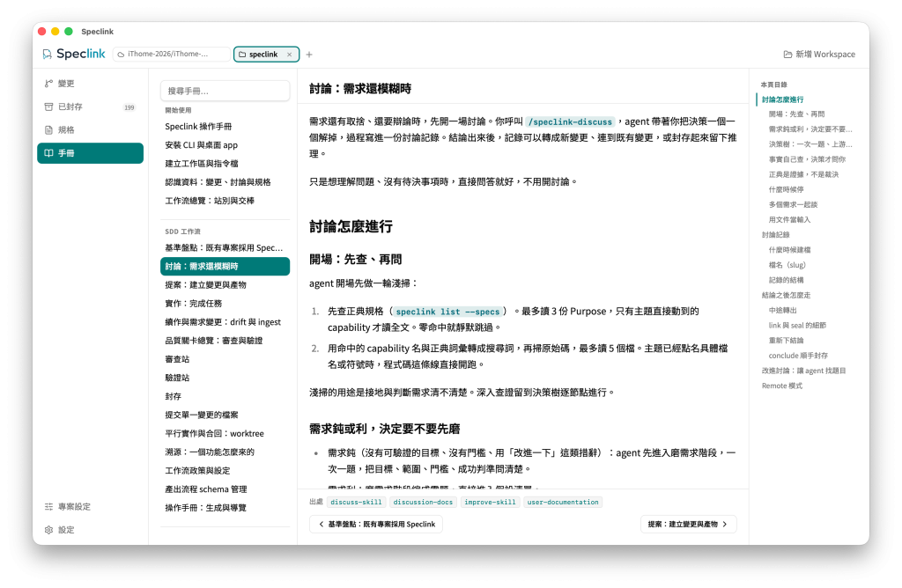Screen dimensions: 902x588
Task: Open 基準盤點 page in SDD 工作流
Action: (x=225, y=247)
